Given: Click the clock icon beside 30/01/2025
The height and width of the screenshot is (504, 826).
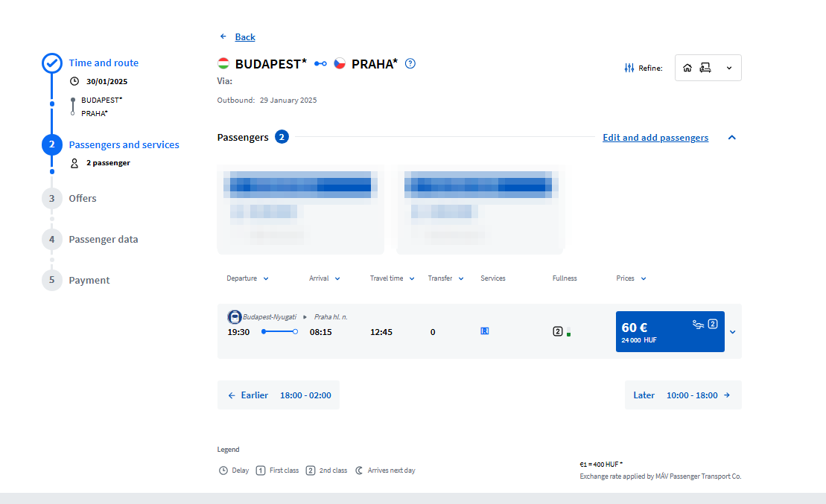Looking at the screenshot, I should tap(74, 81).
